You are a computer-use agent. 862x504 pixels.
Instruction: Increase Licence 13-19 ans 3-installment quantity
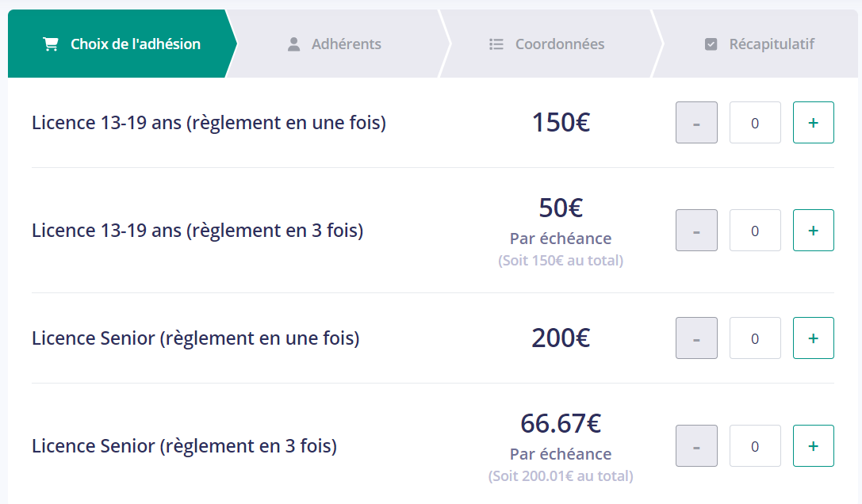coord(813,231)
